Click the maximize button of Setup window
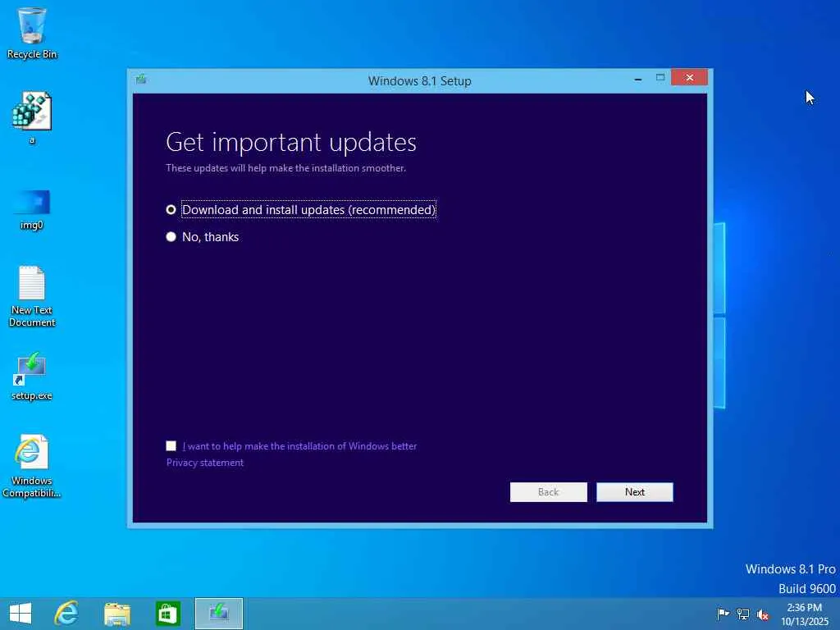840x630 pixels. point(660,78)
